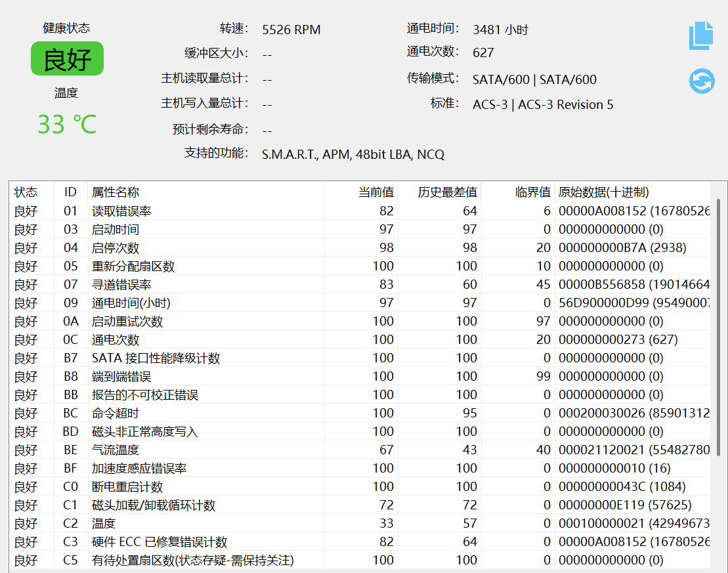Click the 当前值 column header
The width and height of the screenshot is (728, 573).
point(376,192)
